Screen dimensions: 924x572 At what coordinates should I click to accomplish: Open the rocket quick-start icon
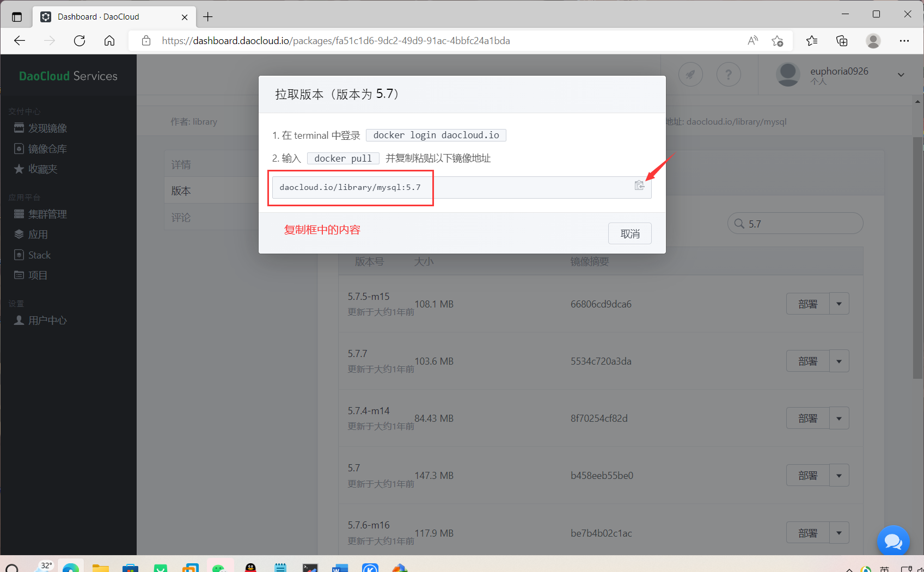690,74
